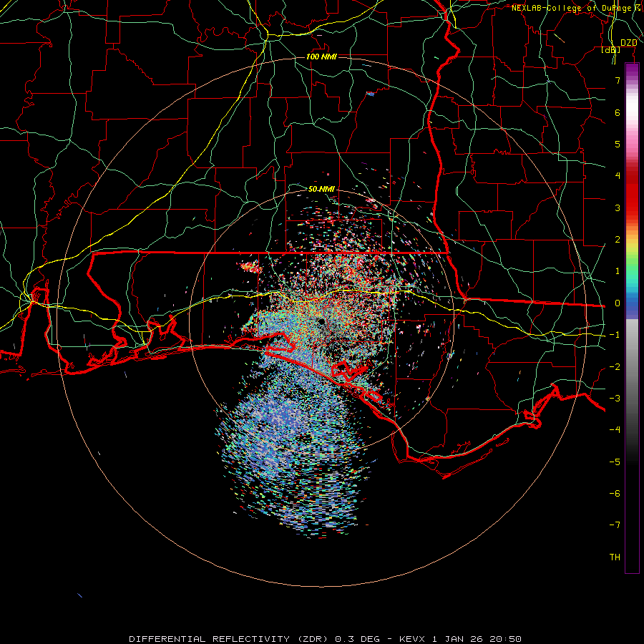This screenshot has width=644, height=644.
Task: Click the "50 NMI" range ring label
Action: [321, 189]
